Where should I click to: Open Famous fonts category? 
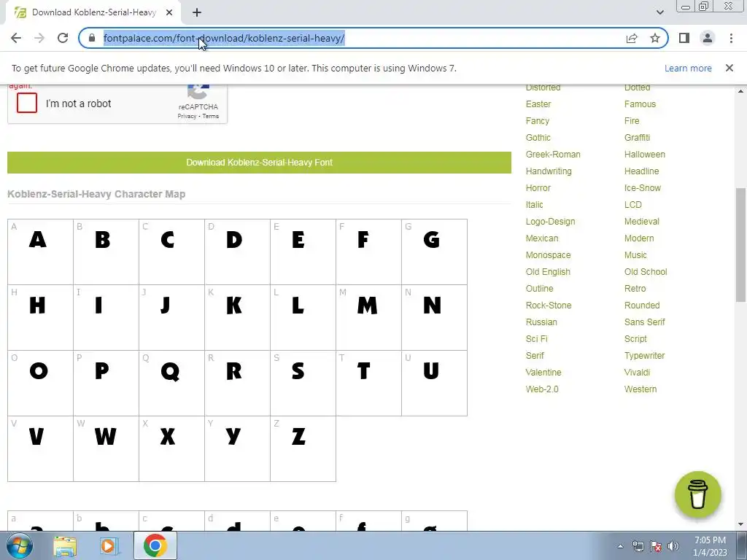click(640, 104)
